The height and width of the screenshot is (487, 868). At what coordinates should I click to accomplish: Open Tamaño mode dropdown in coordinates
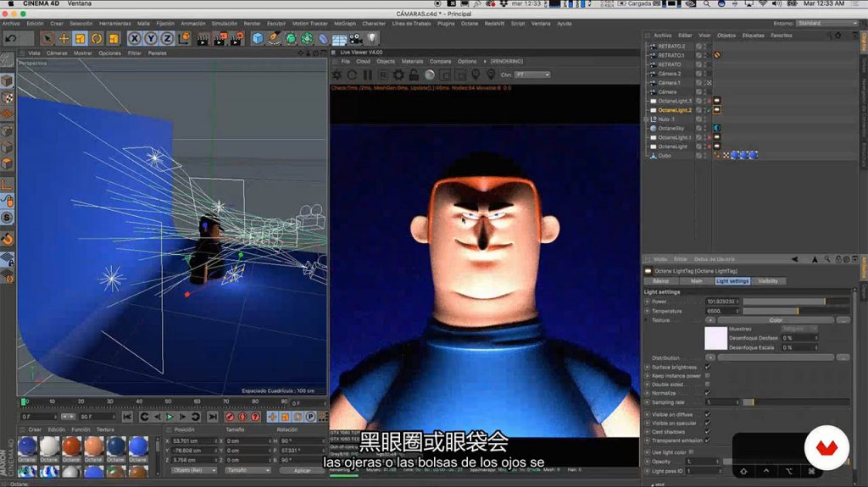tap(248, 470)
